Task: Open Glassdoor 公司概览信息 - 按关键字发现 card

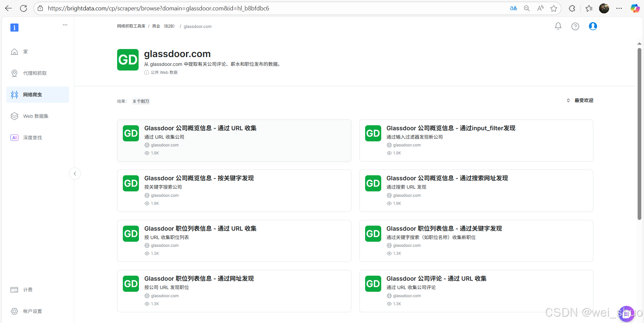Action: (234, 191)
